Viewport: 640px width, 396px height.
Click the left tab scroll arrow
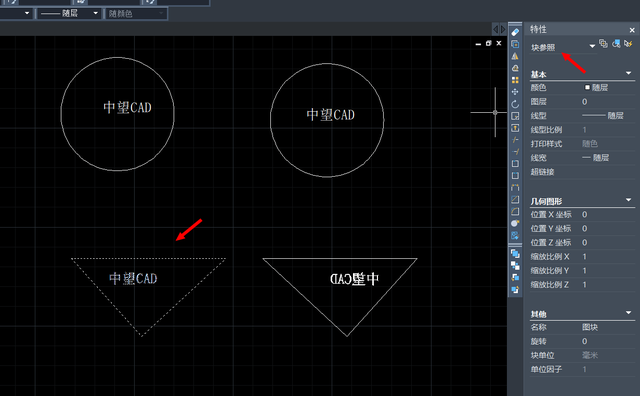(496, 29)
